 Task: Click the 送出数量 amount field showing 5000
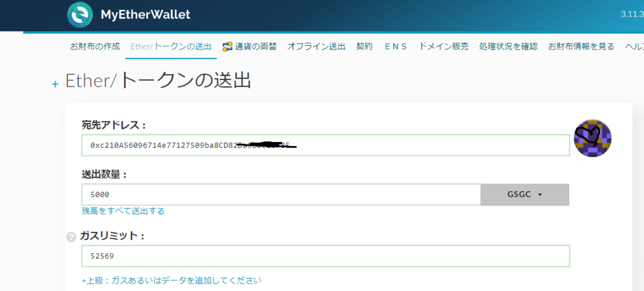(x=281, y=195)
